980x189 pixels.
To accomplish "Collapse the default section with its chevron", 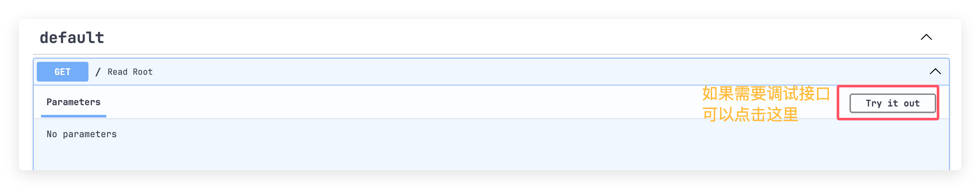I will coord(926,37).
